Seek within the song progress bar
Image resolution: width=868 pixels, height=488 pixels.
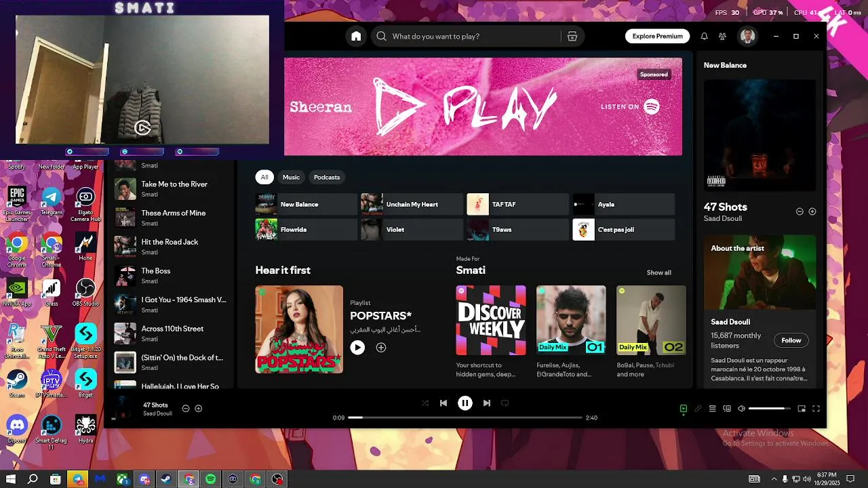465,418
